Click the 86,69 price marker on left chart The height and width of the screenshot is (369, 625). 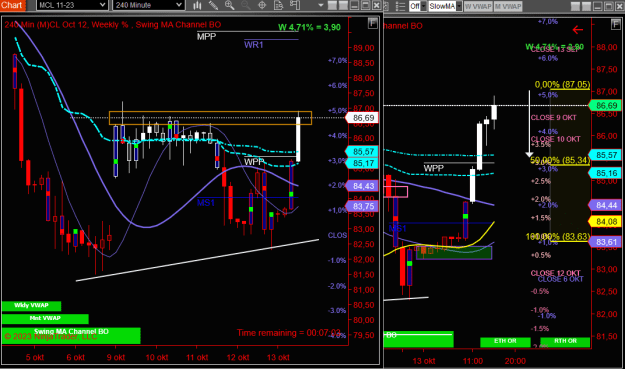click(x=362, y=118)
